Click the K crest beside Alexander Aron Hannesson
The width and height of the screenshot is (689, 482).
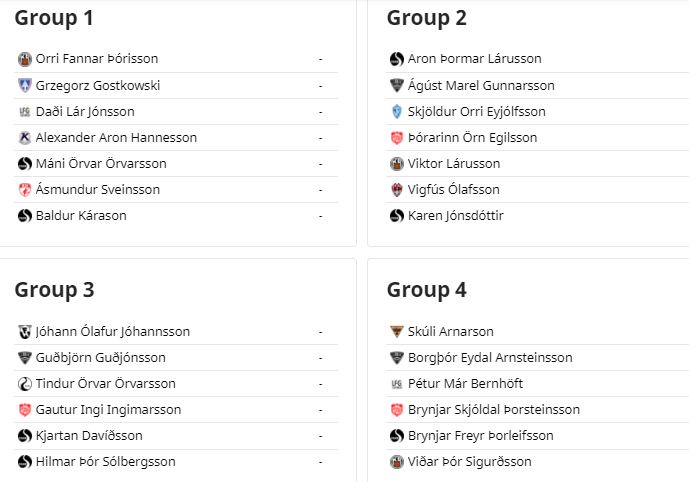click(x=25, y=138)
